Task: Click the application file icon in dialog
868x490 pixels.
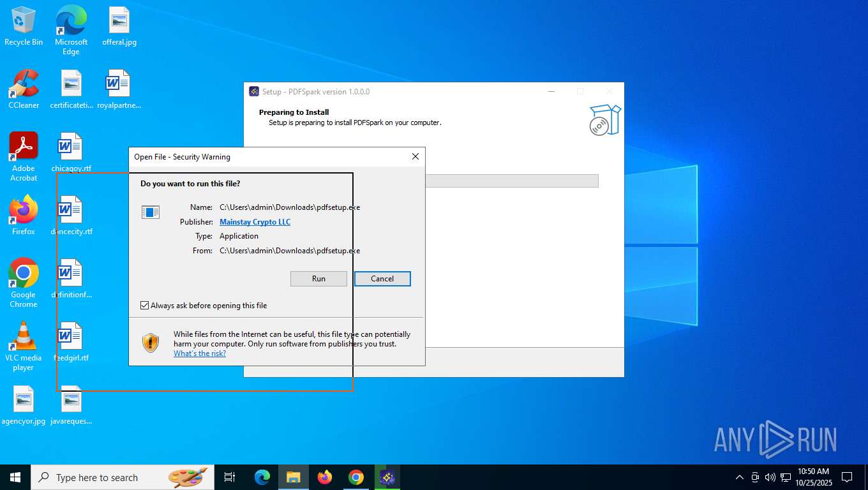Action: (x=151, y=212)
